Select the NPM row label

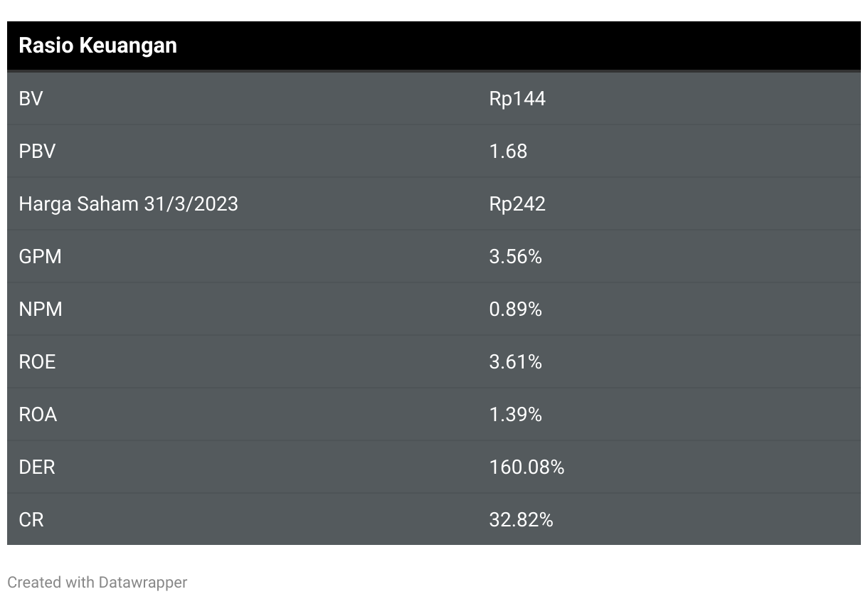[x=40, y=309]
